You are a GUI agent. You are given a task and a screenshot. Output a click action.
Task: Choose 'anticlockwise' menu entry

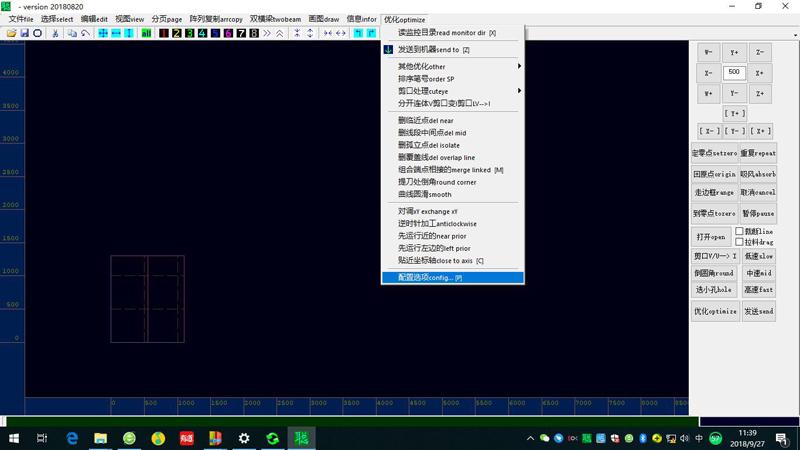click(x=453, y=223)
